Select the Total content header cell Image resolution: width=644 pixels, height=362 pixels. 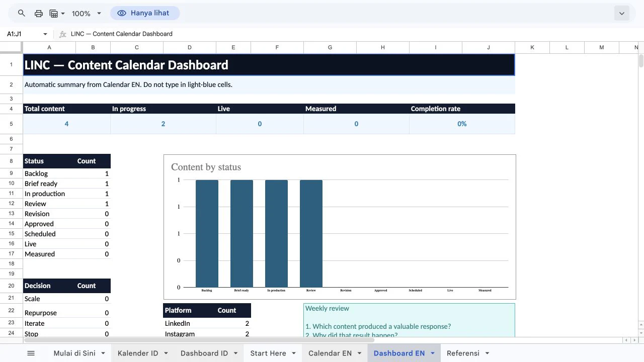tap(66, 109)
